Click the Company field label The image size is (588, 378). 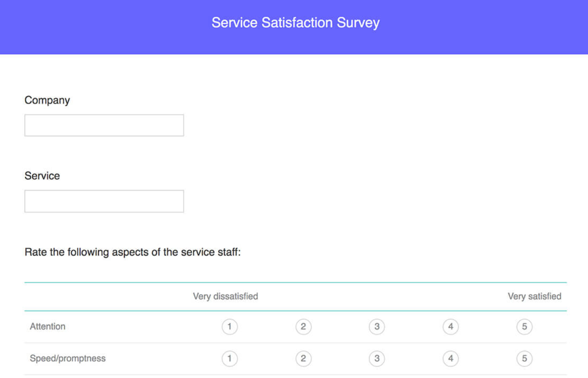[x=47, y=100]
